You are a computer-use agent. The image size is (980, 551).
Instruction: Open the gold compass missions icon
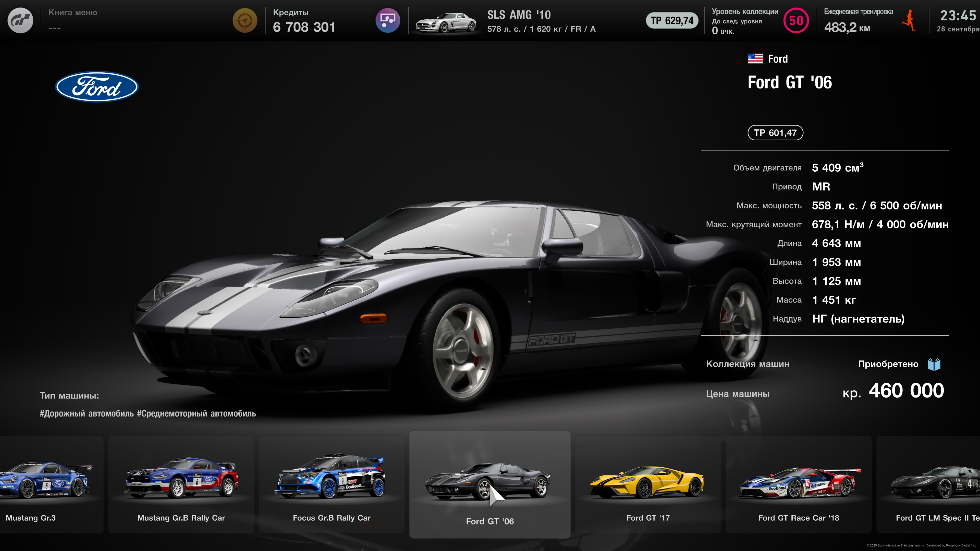(245, 20)
